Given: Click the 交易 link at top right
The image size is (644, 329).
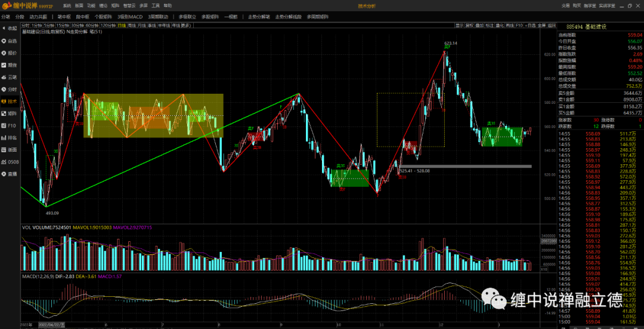Looking at the screenshot, I should point(565,6).
